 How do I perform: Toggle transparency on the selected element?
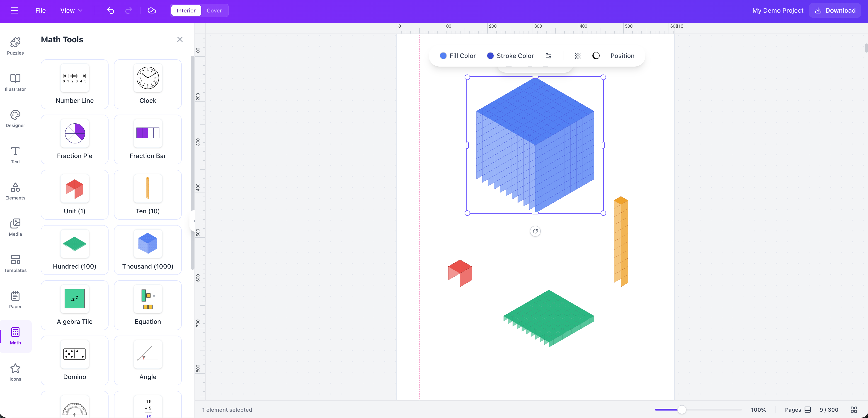coord(578,55)
